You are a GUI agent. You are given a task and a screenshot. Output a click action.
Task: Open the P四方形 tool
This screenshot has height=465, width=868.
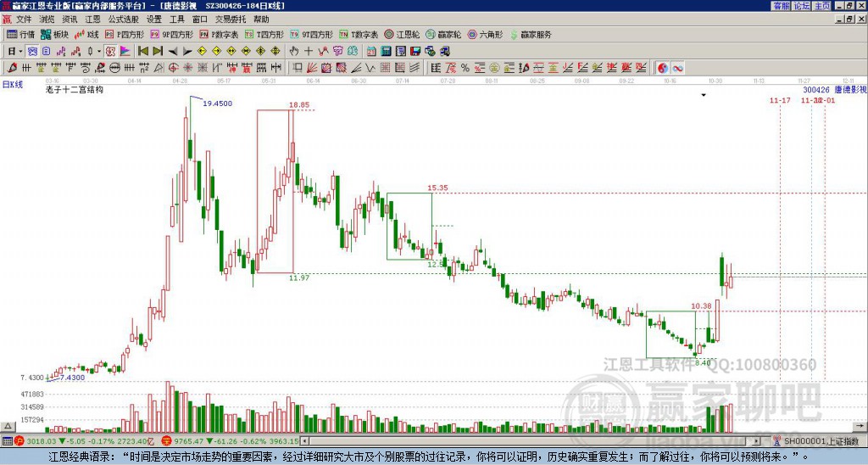click(x=125, y=34)
